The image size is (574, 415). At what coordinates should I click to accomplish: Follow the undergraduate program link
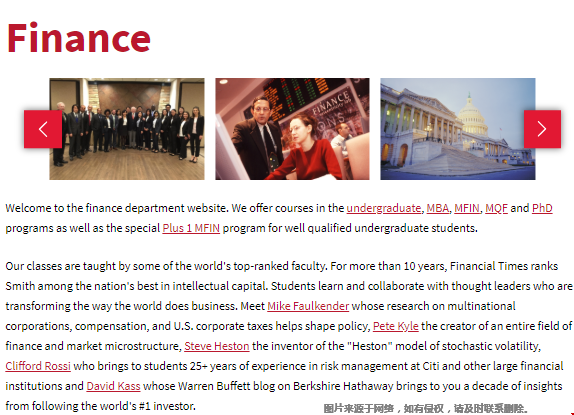pyautogui.click(x=384, y=208)
